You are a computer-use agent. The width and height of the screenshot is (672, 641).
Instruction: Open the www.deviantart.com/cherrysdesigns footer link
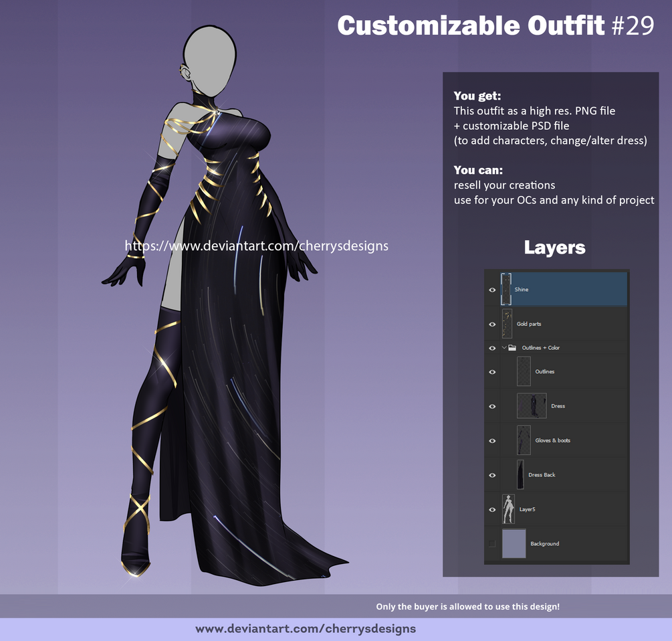(x=306, y=629)
